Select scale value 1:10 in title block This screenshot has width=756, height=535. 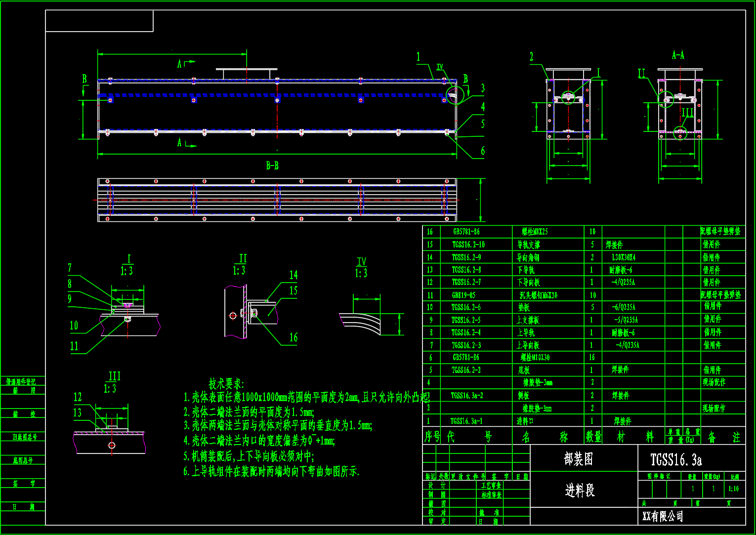click(733, 489)
